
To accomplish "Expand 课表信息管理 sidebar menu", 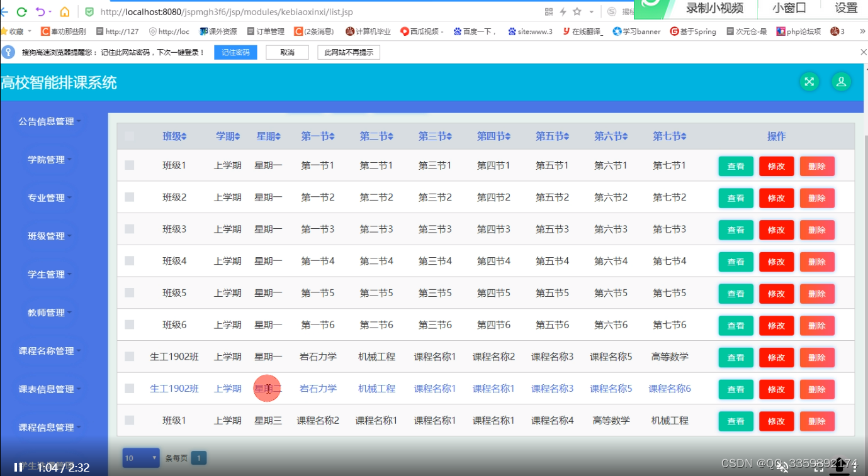I will (50, 389).
